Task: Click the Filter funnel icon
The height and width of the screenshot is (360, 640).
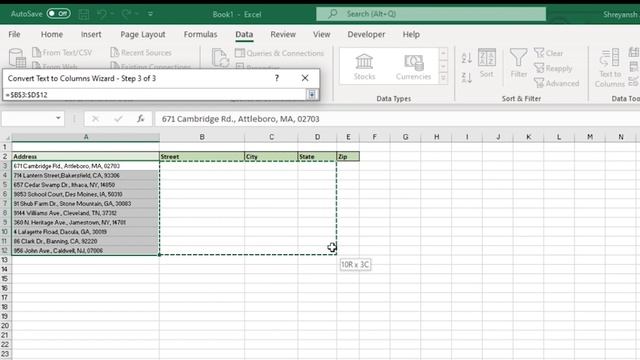Action: [x=518, y=62]
